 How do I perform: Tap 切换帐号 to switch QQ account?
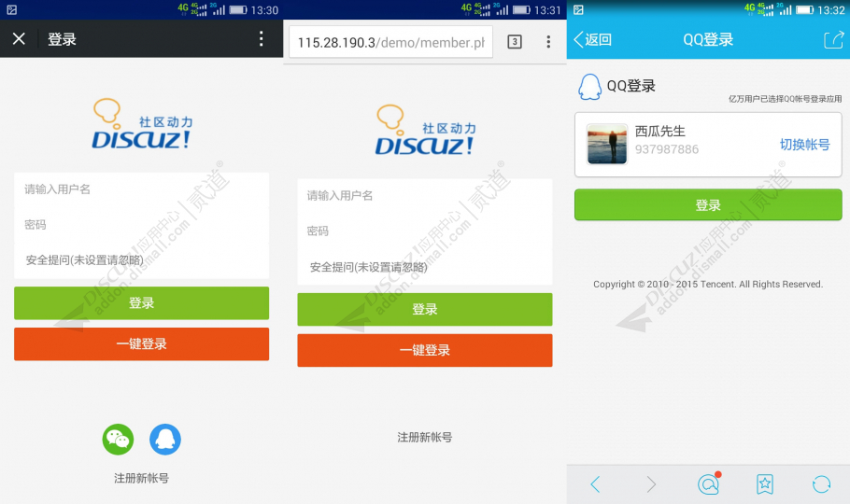pyautogui.click(x=804, y=145)
